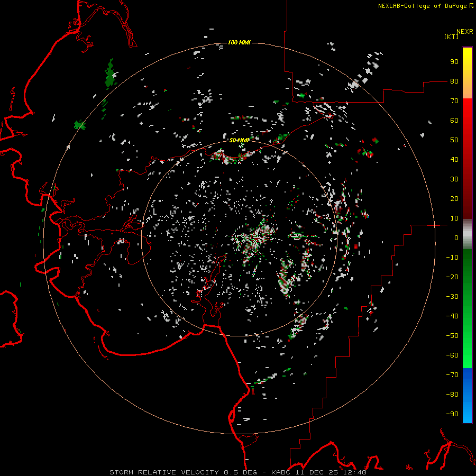Click the positive 60 scale label

(454, 120)
